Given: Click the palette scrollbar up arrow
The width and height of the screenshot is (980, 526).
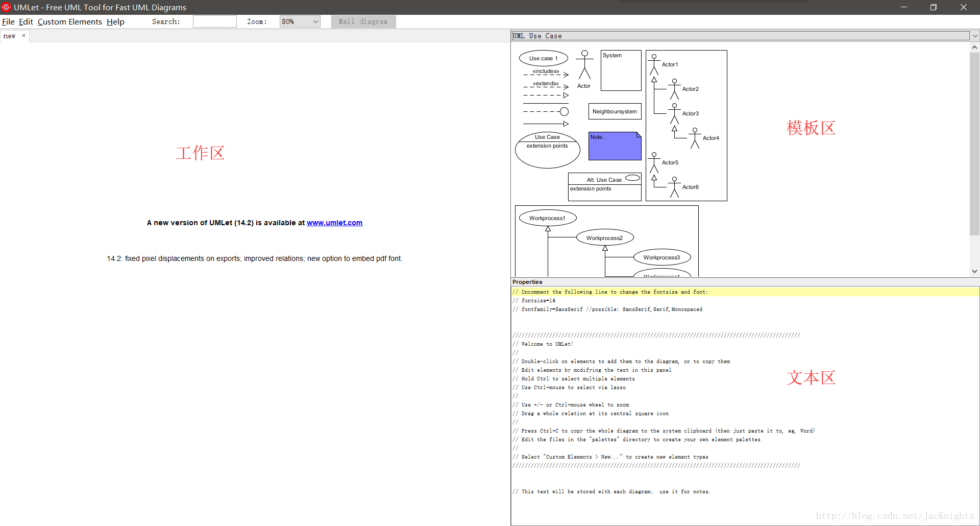Looking at the screenshot, I should pos(974,47).
